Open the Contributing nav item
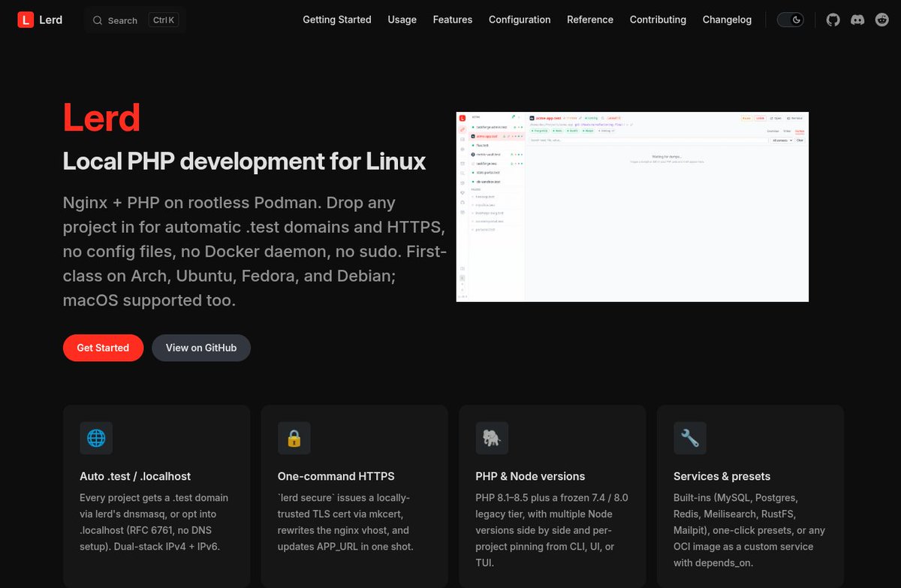The height and width of the screenshot is (588, 901). pos(658,20)
